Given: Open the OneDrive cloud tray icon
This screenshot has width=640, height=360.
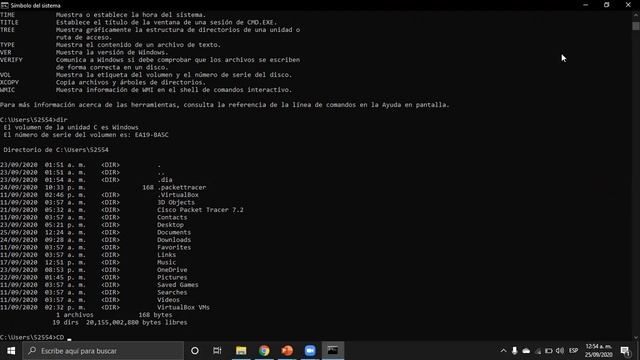Looking at the screenshot, I should click(526, 351).
